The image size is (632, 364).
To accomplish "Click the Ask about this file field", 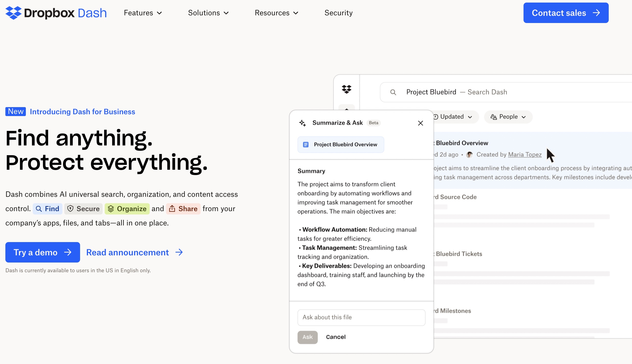I will click(361, 317).
